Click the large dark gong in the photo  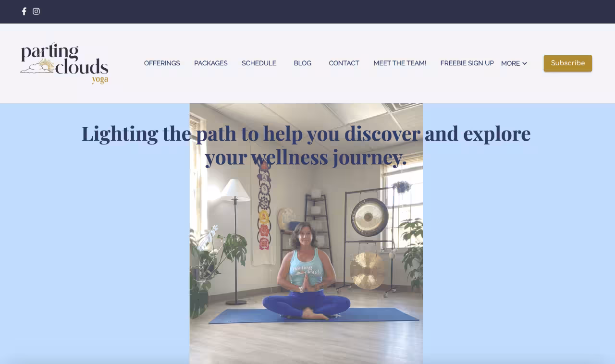(369, 217)
